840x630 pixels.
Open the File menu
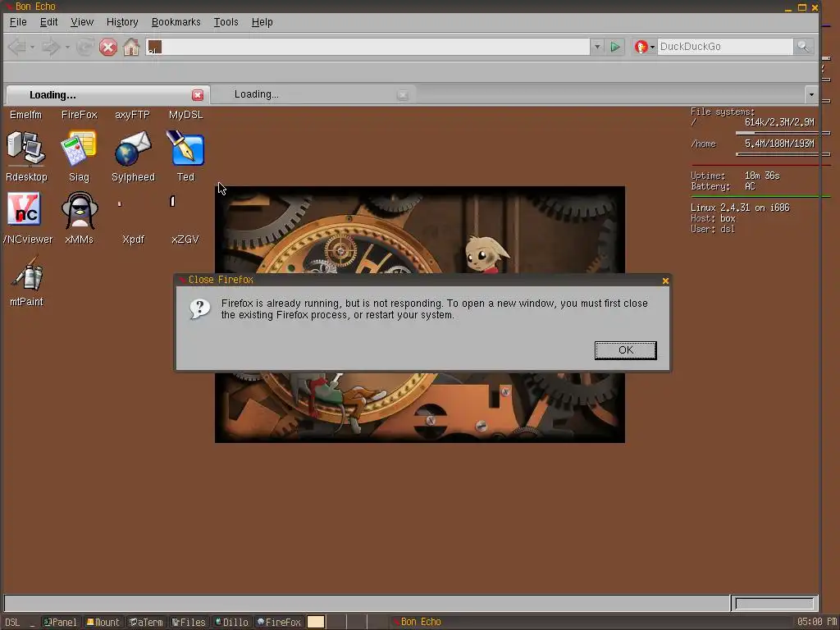[x=18, y=22]
